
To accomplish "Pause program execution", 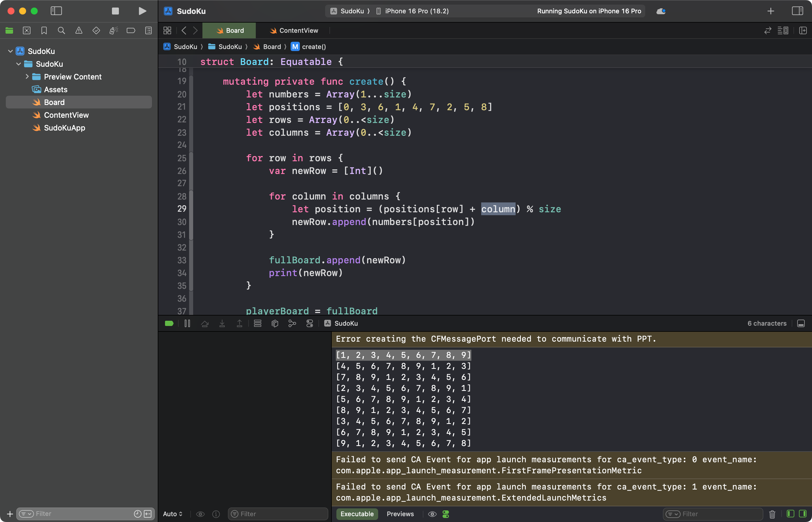I will 187,323.
